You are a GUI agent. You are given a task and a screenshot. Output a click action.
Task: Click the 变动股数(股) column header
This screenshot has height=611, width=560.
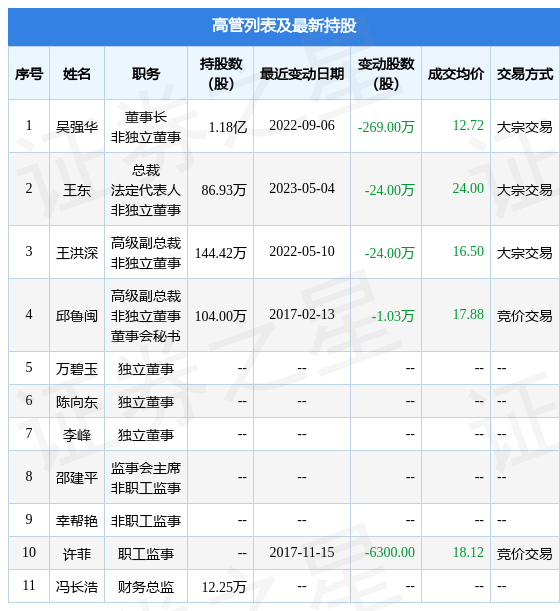386,74
